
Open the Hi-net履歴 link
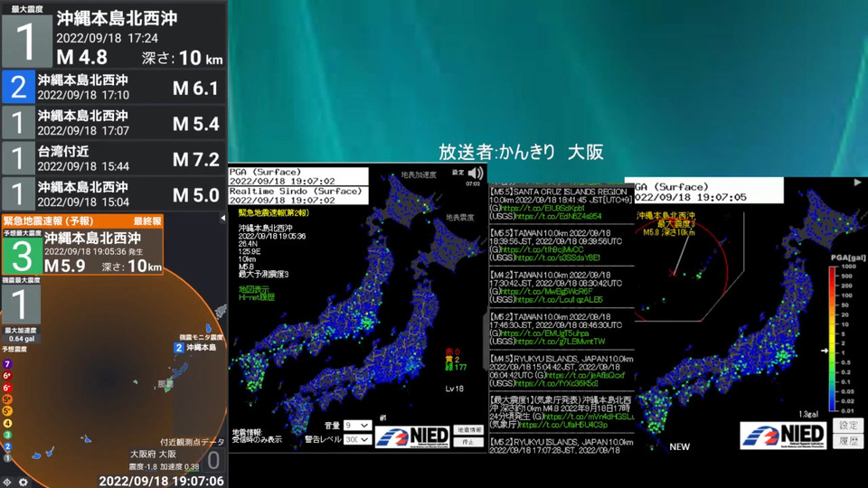click(256, 297)
